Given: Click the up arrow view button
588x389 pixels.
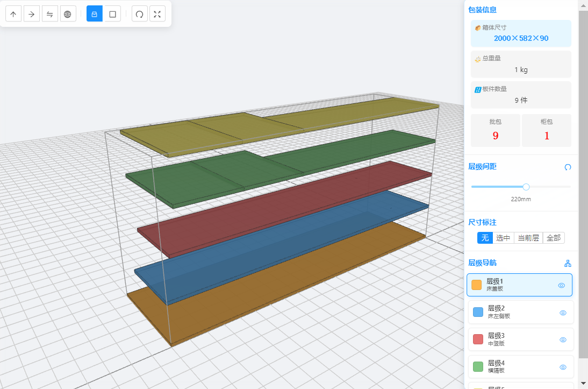Looking at the screenshot, I should pos(13,15).
